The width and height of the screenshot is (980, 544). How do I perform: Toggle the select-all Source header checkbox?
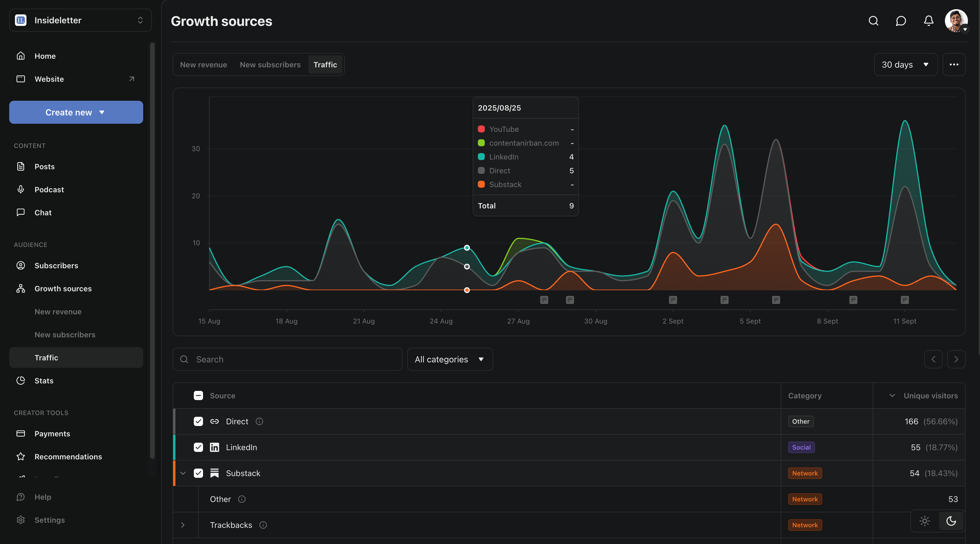[x=198, y=395]
